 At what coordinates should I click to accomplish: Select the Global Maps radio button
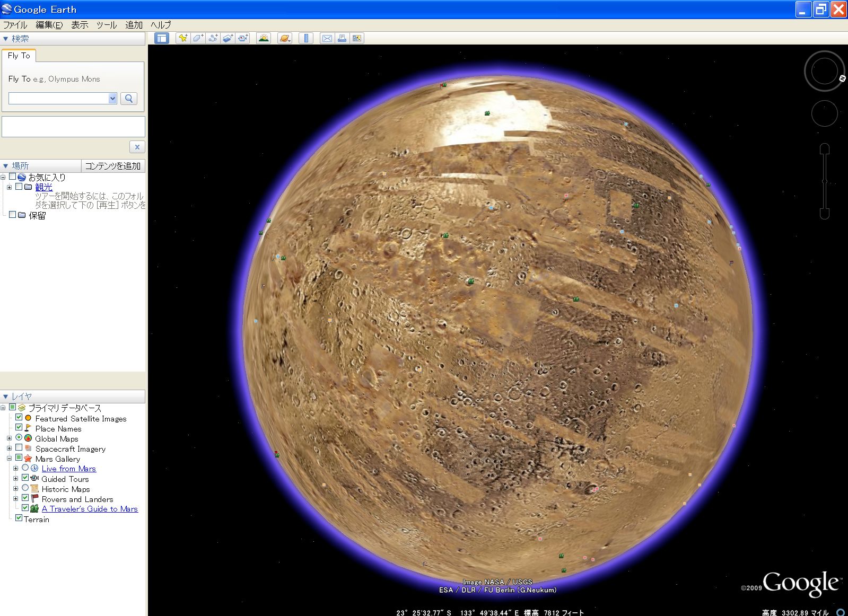click(19, 438)
